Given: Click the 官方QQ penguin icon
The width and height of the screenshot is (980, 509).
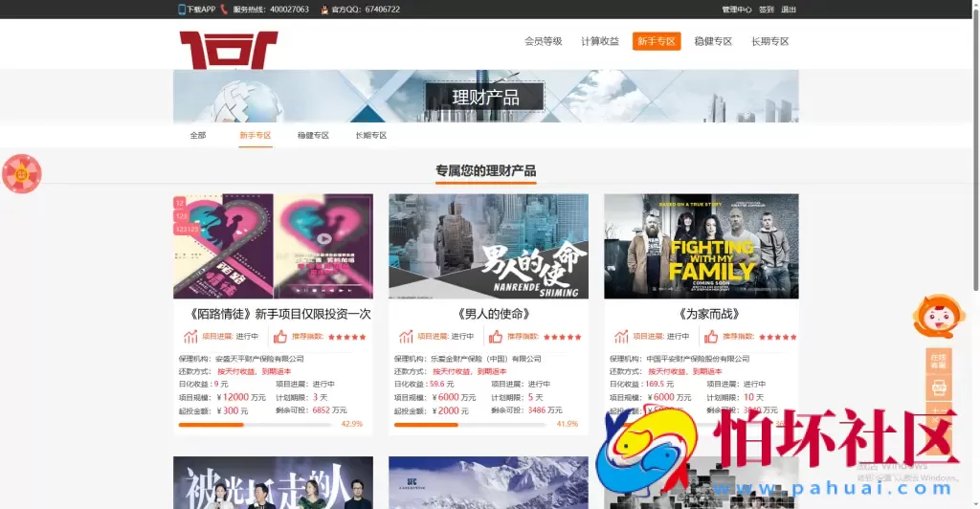Looking at the screenshot, I should click(x=324, y=10).
